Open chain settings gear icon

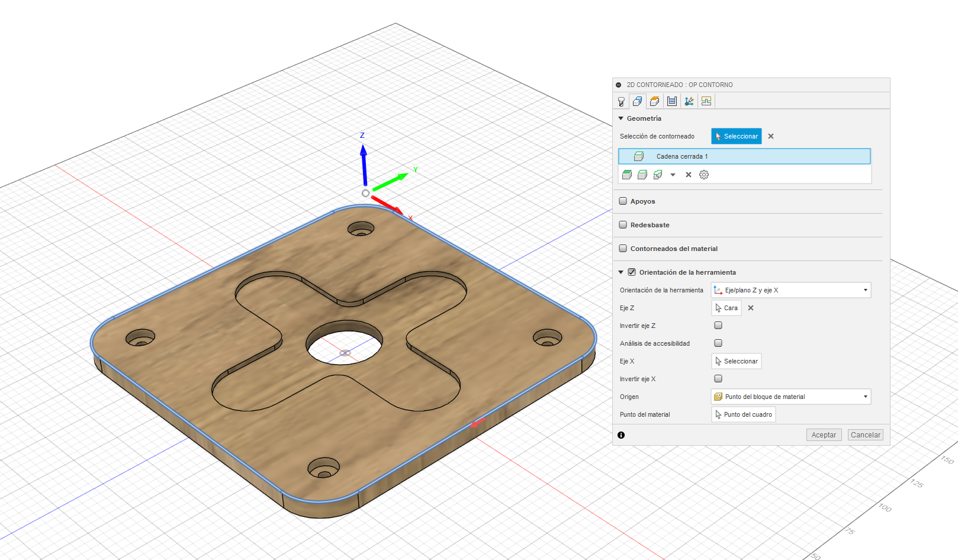click(x=704, y=175)
